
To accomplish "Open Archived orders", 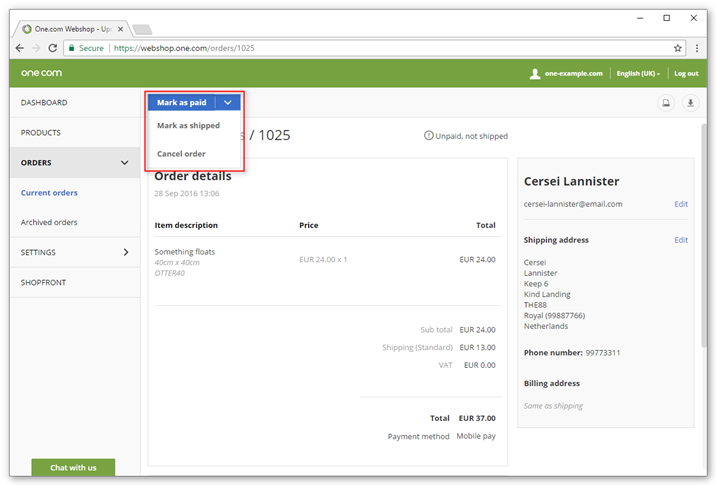I will tap(49, 222).
